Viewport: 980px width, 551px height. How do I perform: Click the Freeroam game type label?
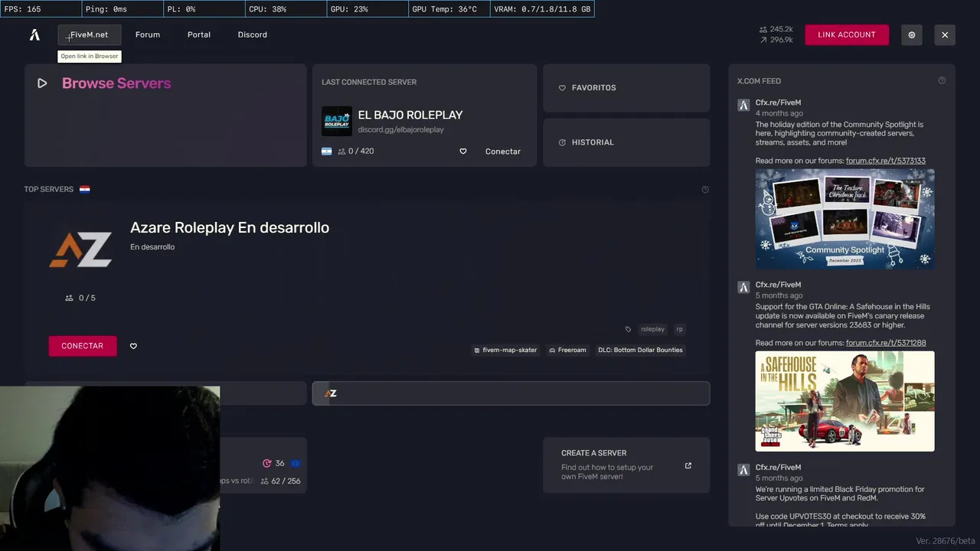click(567, 350)
